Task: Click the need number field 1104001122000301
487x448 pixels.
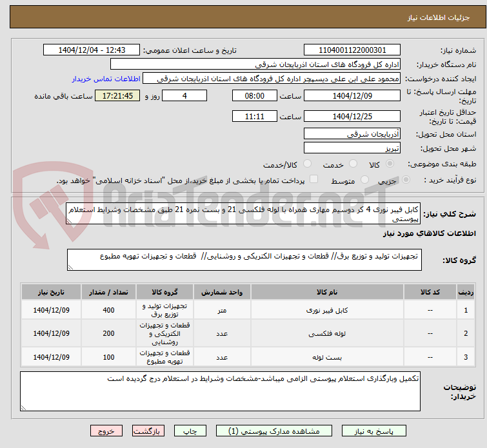Action: (352, 50)
